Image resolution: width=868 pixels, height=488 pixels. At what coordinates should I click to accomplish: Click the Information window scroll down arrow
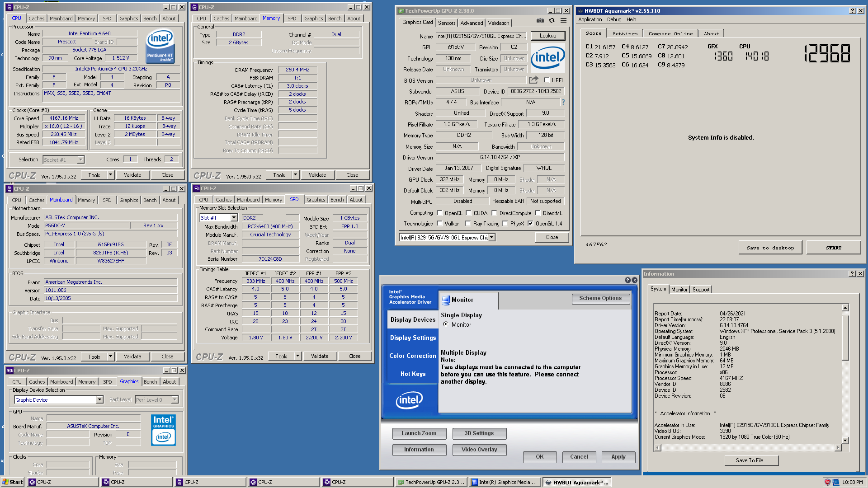tap(845, 441)
